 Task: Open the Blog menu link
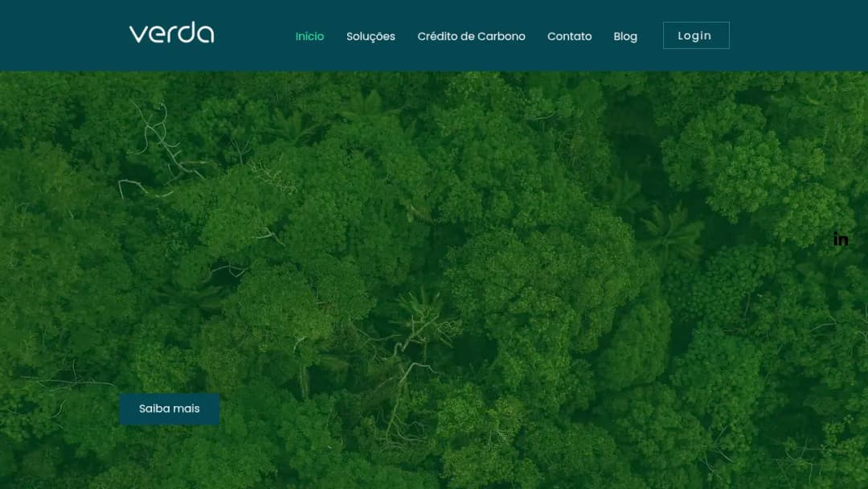click(625, 36)
